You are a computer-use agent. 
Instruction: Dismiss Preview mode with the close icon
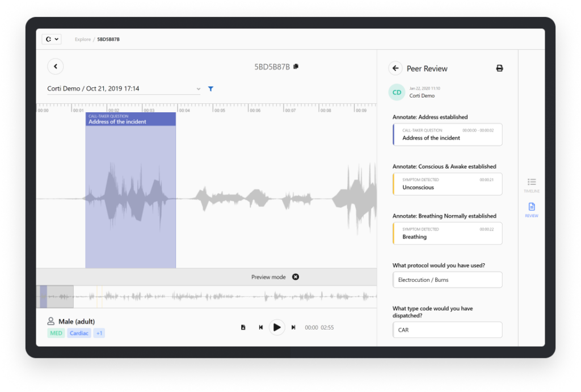pyautogui.click(x=296, y=277)
